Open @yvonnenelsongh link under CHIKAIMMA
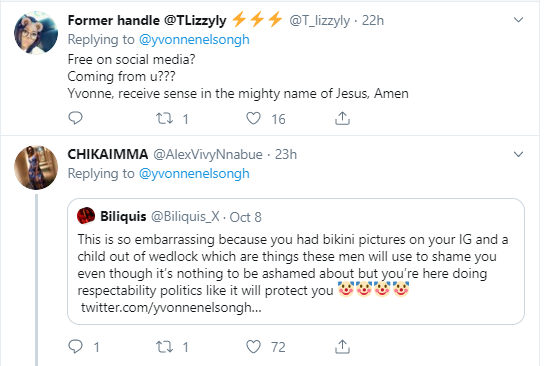 194,173
